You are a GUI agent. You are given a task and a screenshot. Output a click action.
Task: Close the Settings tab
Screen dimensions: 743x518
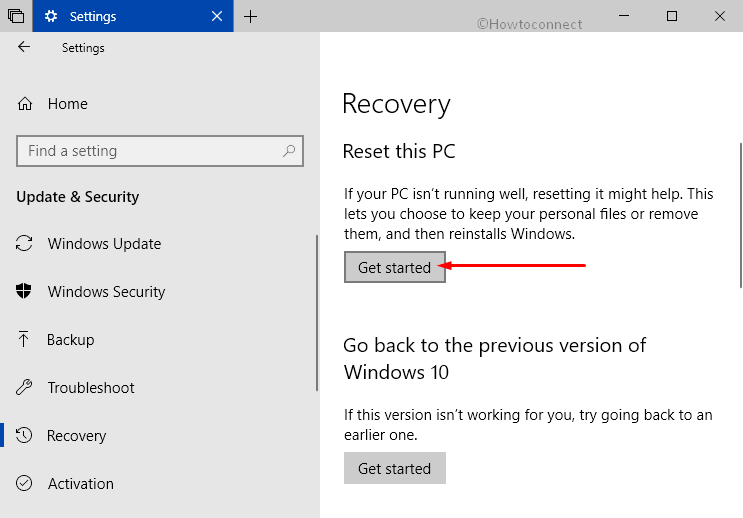point(217,16)
